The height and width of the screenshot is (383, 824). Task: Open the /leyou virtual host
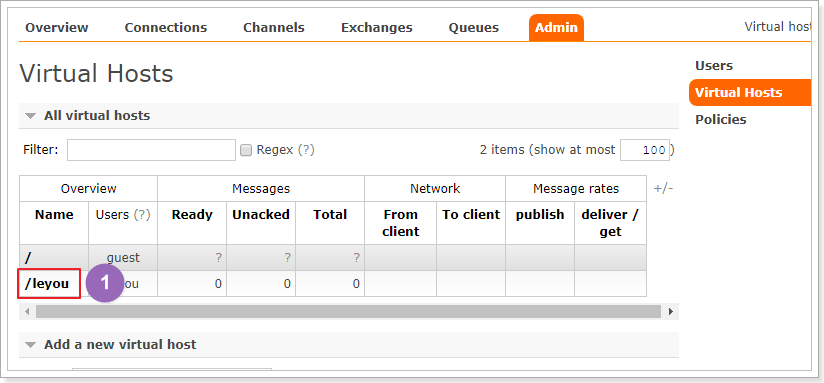(47, 284)
